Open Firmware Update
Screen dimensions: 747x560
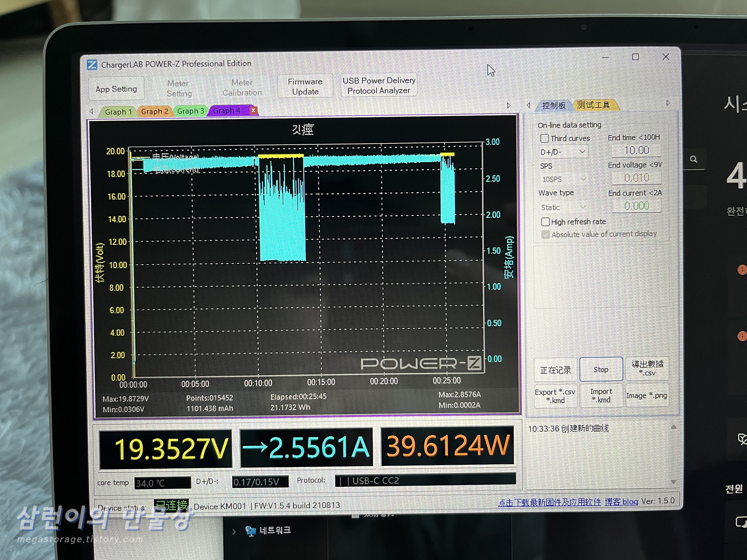click(x=305, y=87)
